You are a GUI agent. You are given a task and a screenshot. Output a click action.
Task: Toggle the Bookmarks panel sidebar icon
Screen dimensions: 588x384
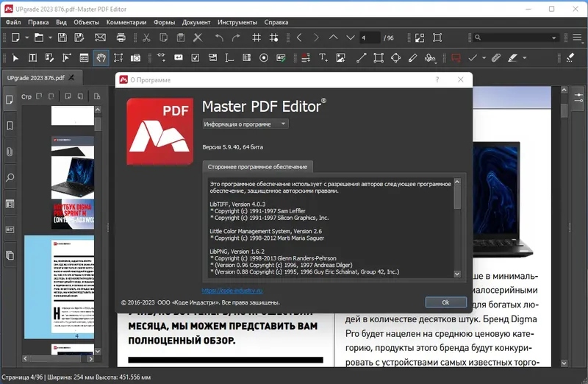pos(10,125)
